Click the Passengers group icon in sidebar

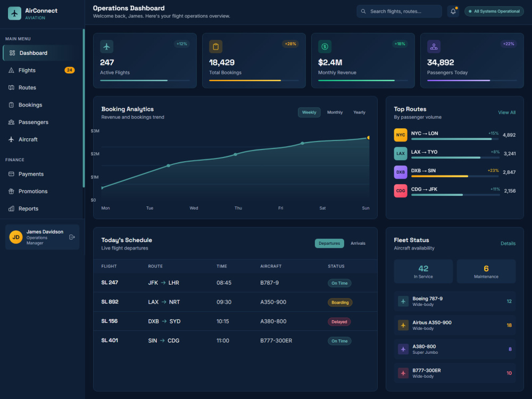click(x=11, y=122)
